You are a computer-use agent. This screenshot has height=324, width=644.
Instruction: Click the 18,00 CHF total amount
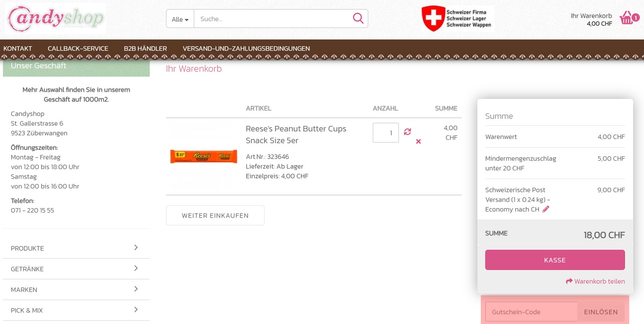click(604, 235)
